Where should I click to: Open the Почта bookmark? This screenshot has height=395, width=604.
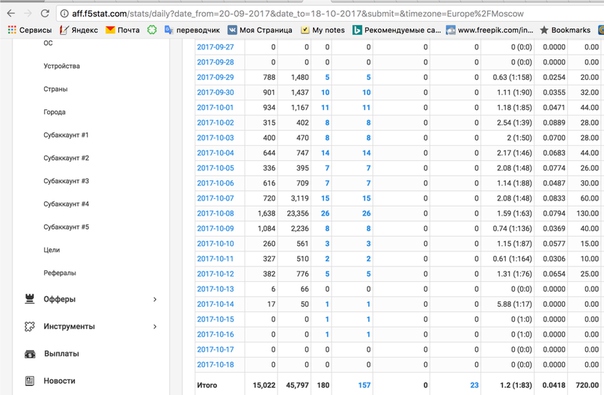(123, 30)
